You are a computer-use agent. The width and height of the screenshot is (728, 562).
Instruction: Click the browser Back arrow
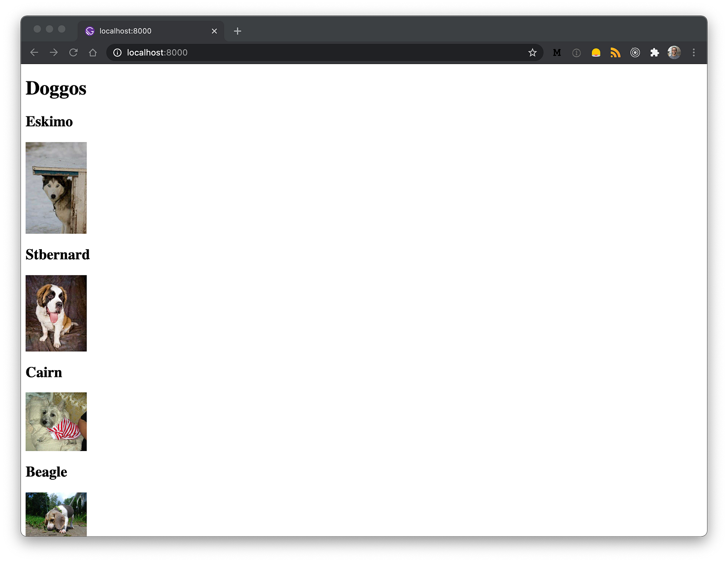(34, 53)
